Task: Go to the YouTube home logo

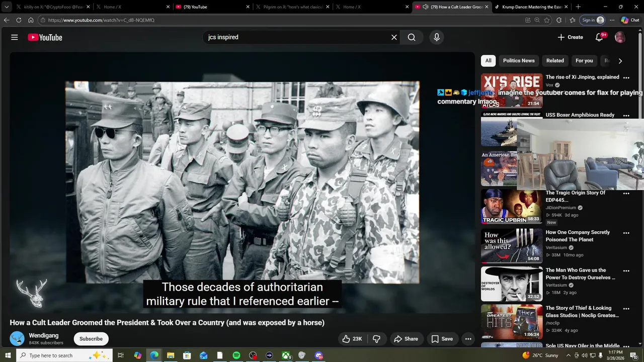Action: pos(45,37)
